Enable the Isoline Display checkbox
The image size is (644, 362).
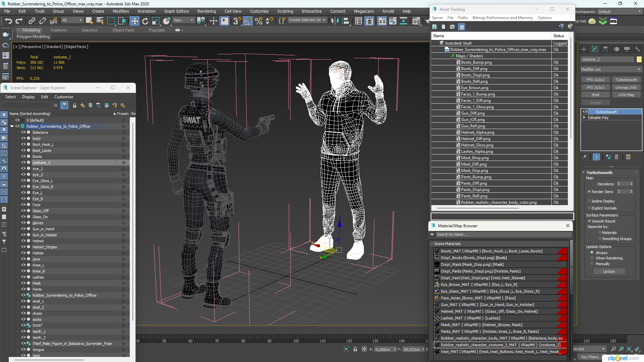click(589, 201)
